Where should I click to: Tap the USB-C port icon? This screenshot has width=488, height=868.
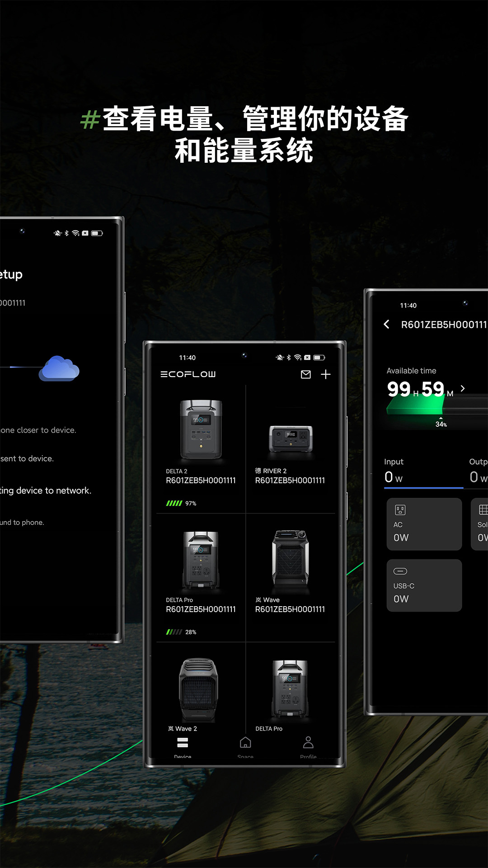pos(400,571)
